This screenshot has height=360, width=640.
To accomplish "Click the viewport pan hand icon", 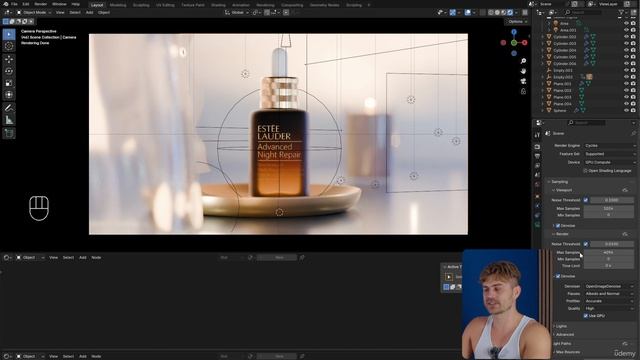I will 523,71.
